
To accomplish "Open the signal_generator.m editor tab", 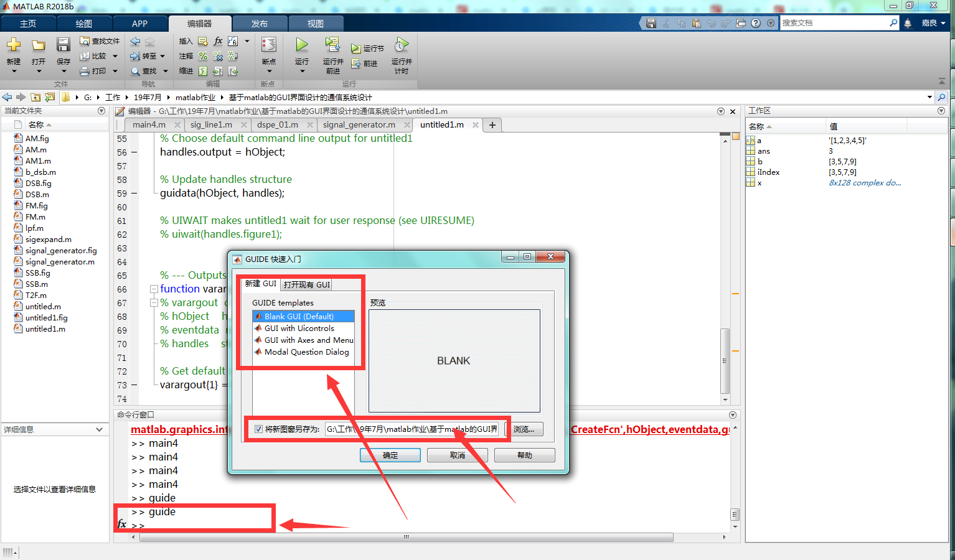I will (359, 124).
